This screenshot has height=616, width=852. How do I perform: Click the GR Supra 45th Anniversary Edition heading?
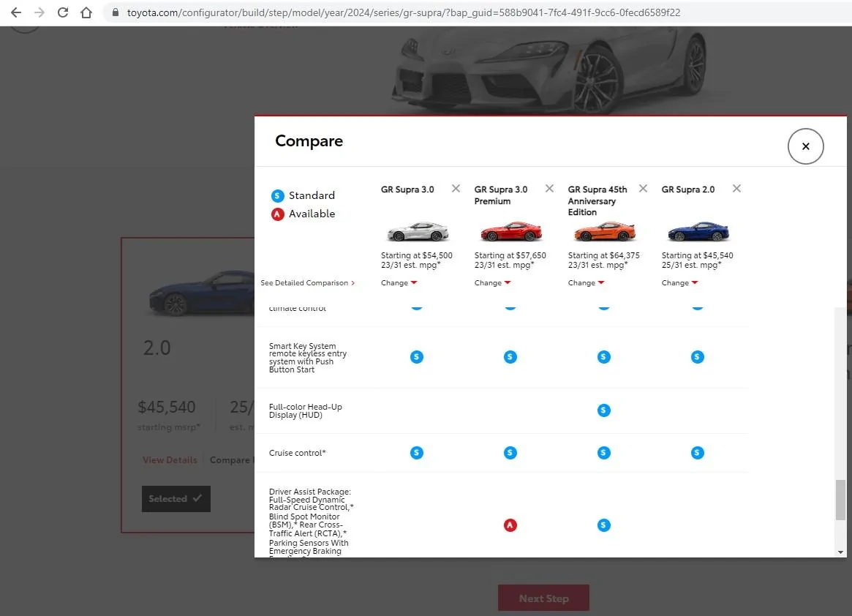coord(597,200)
